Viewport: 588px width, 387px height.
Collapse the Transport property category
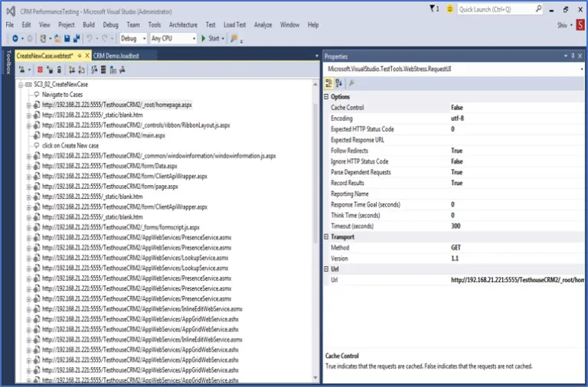point(327,237)
